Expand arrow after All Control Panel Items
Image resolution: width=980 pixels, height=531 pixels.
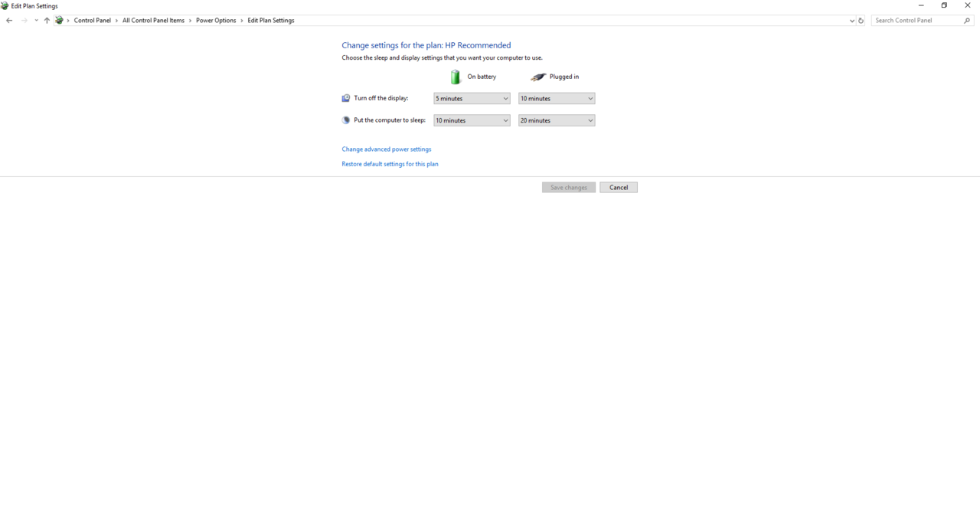(191, 21)
